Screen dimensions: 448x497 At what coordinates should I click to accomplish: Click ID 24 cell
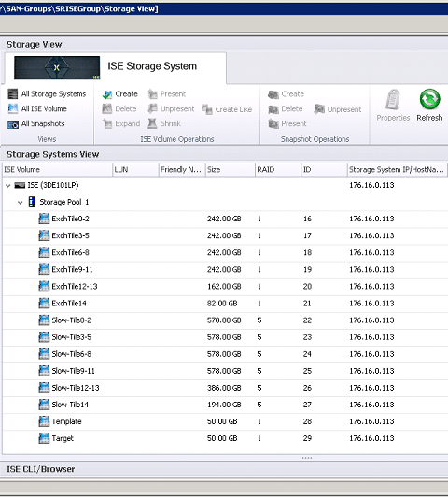(307, 354)
